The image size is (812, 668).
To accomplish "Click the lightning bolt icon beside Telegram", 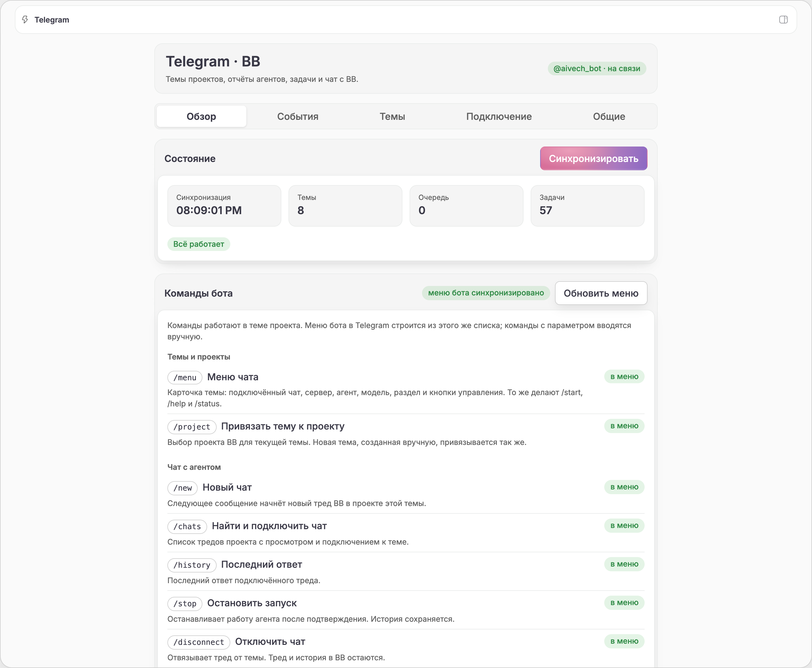I will click(x=25, y=20).
